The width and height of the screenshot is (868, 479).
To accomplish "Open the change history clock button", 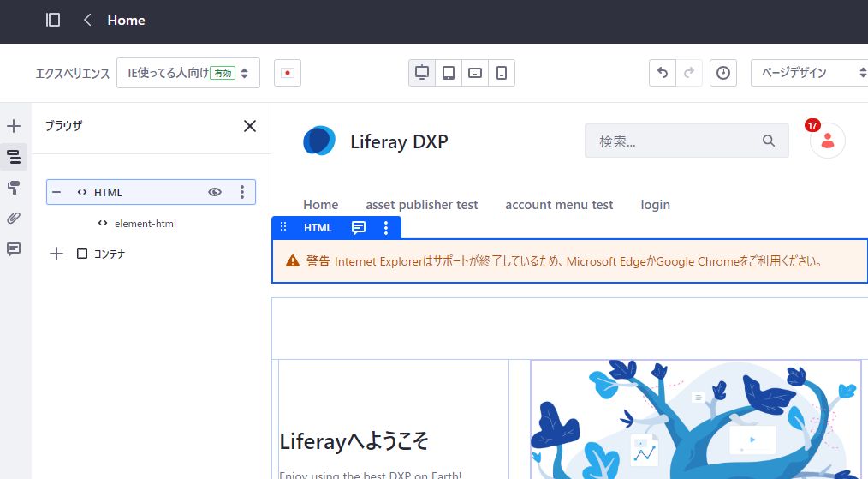I will [x=723, y=73].
